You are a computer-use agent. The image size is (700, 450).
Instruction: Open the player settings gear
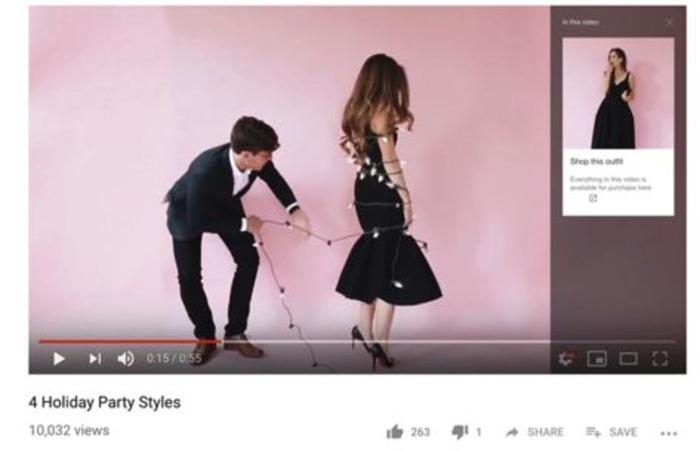566,358
